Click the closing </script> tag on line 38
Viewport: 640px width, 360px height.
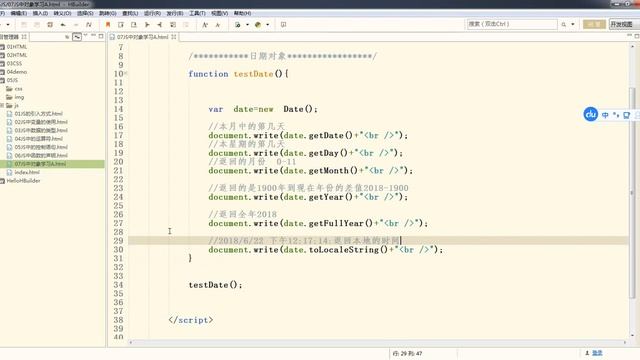[191, 320]
